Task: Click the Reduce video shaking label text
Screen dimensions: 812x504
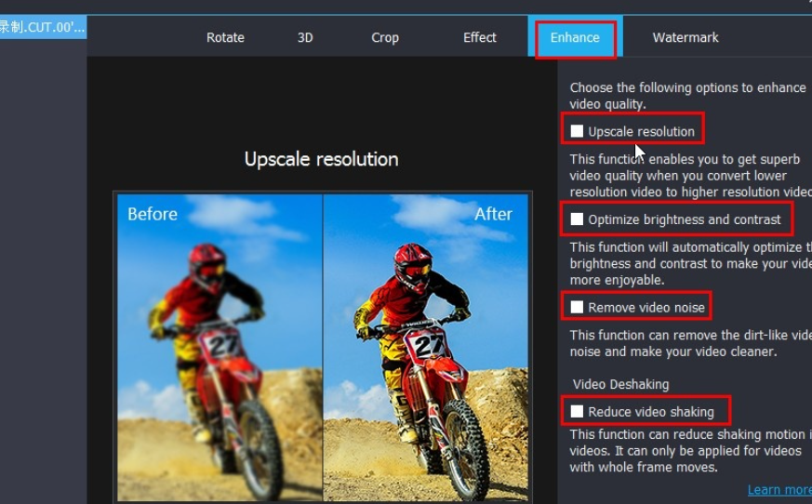Action: tap(651, 412)
